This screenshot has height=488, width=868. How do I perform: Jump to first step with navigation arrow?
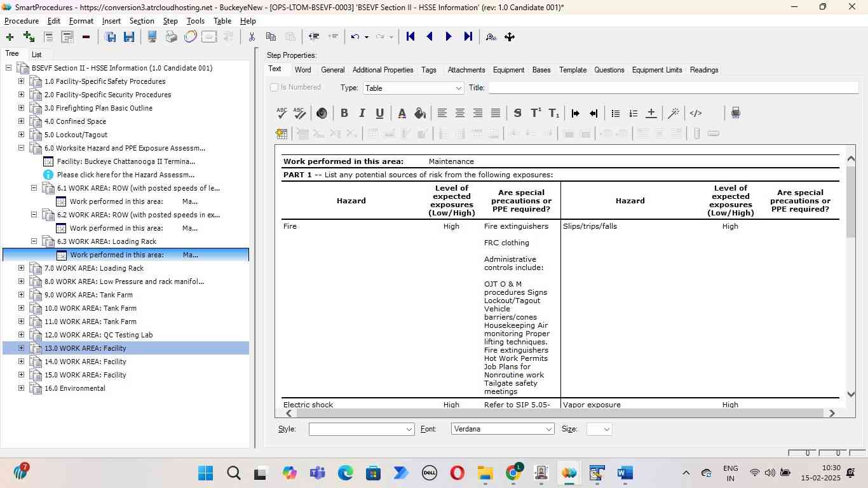coord(410,37)
